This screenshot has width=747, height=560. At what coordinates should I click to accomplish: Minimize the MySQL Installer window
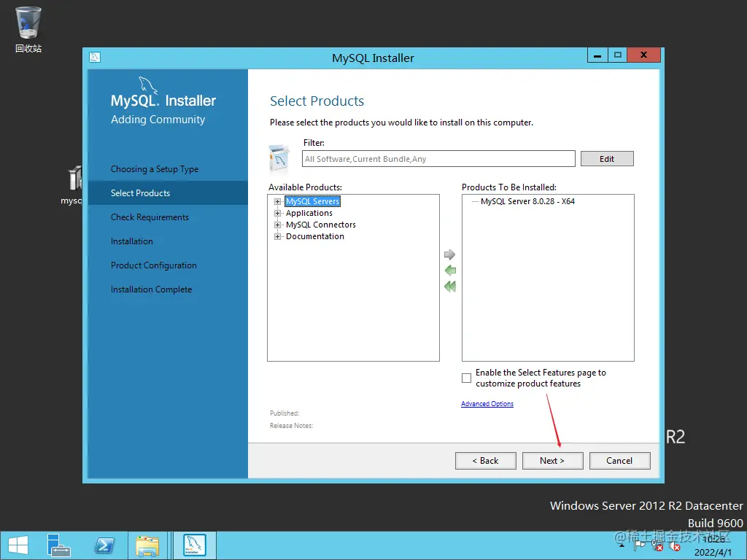coord(597,55)
